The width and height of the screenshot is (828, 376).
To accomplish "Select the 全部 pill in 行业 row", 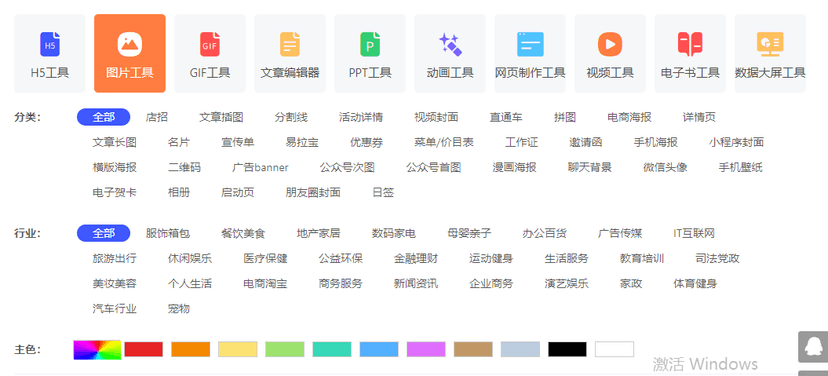I will tap(104, 233).
